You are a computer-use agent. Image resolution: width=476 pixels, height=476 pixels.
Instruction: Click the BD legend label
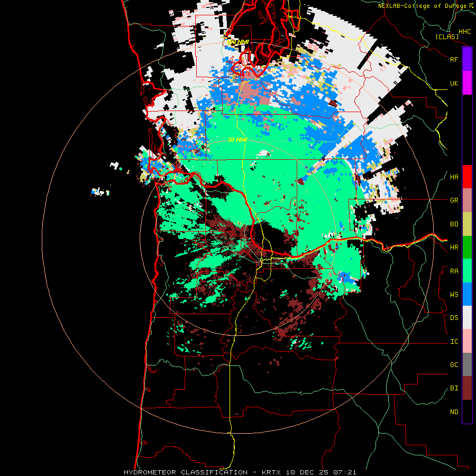[x=454, y=224]
